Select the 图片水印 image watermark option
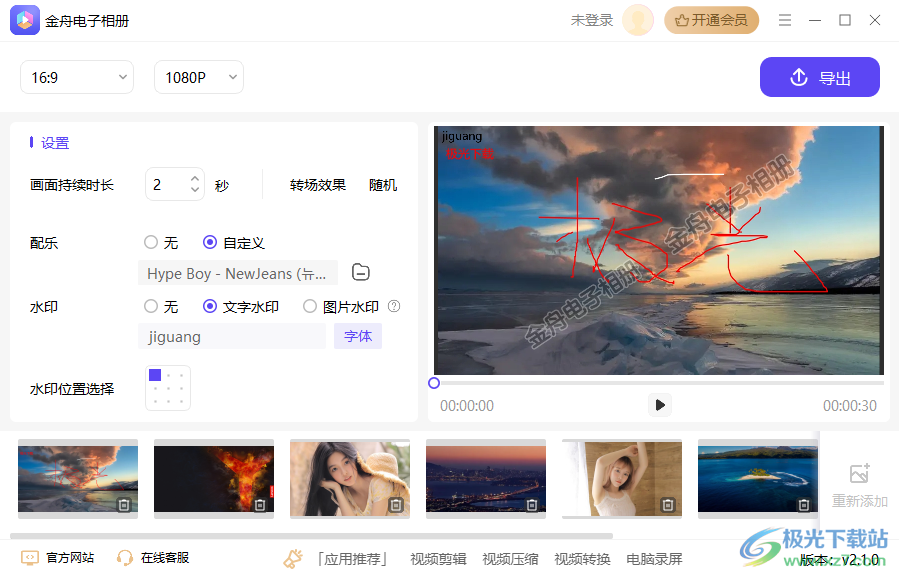Image resolution: width=899 pixels, height=577 pixels. point(310,306)
